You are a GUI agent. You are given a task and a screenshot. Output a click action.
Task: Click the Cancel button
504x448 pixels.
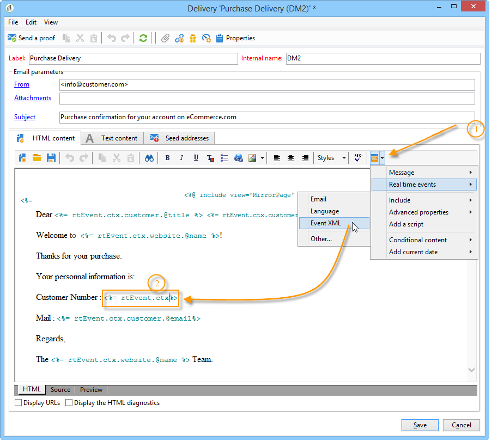coord(462,425)
